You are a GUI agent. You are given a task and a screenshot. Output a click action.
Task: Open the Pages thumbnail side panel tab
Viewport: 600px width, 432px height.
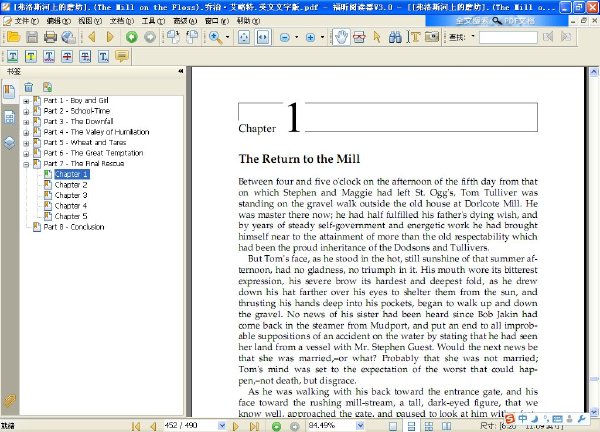click(10, 117)
